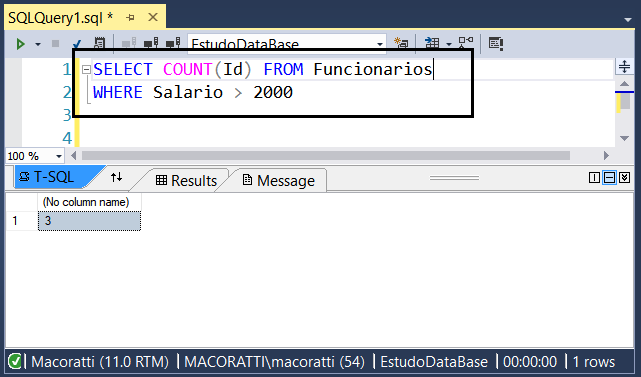Open dropdown arrow next to results grid icon
The image size is (641, 377).
[x=449, y=44]
